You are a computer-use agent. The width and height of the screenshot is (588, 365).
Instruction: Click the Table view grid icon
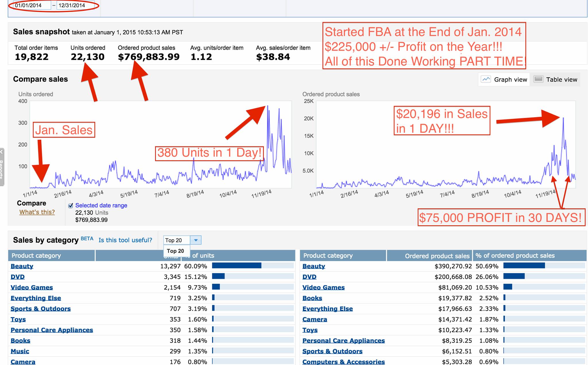[538, 79]
